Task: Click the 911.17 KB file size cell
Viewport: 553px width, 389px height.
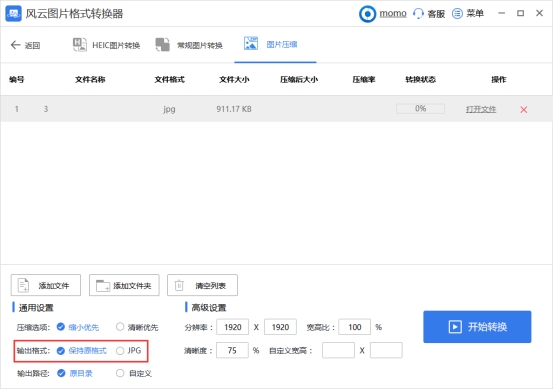Action: (234, 109)
